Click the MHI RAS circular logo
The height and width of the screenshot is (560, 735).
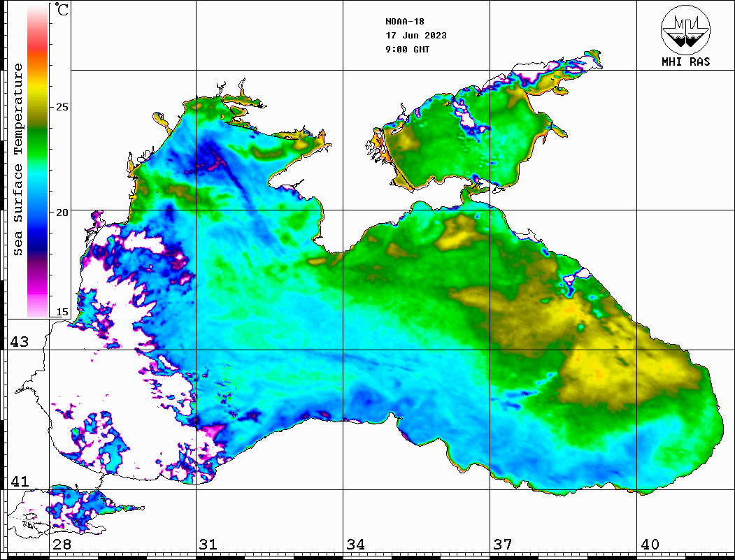point(685,30)
